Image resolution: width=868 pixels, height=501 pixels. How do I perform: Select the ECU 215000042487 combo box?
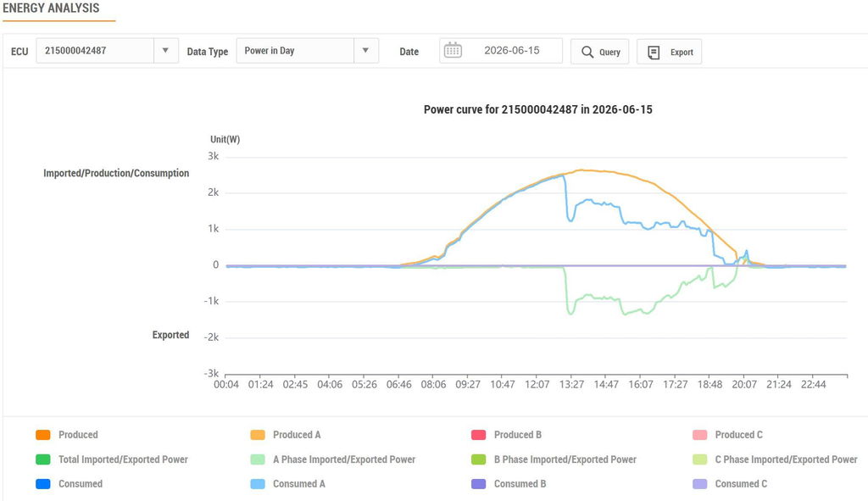pos(108,50)
